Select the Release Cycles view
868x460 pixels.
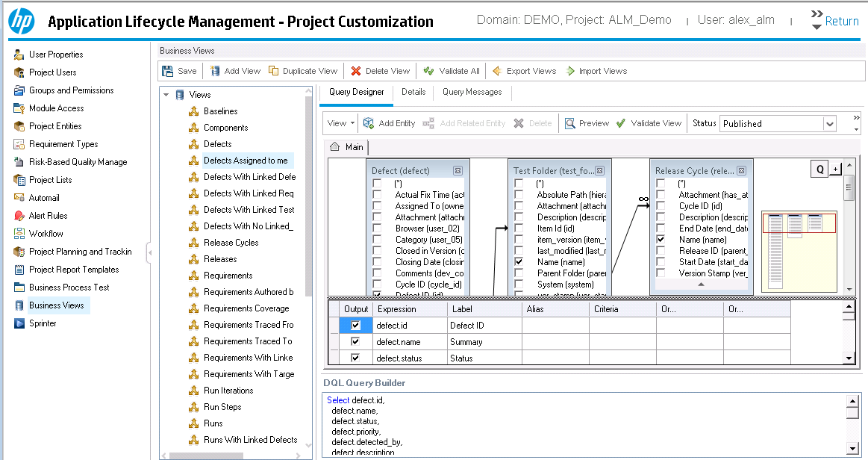pos(231,243)
